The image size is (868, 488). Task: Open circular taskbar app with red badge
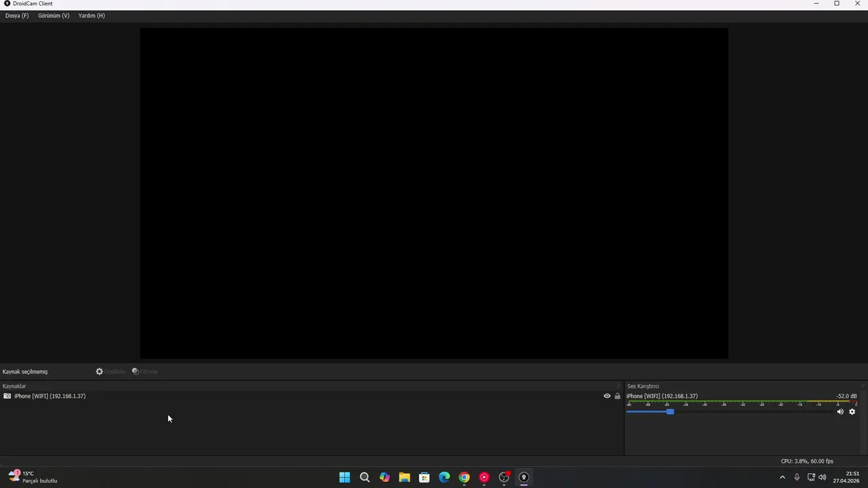pos(504,477)
